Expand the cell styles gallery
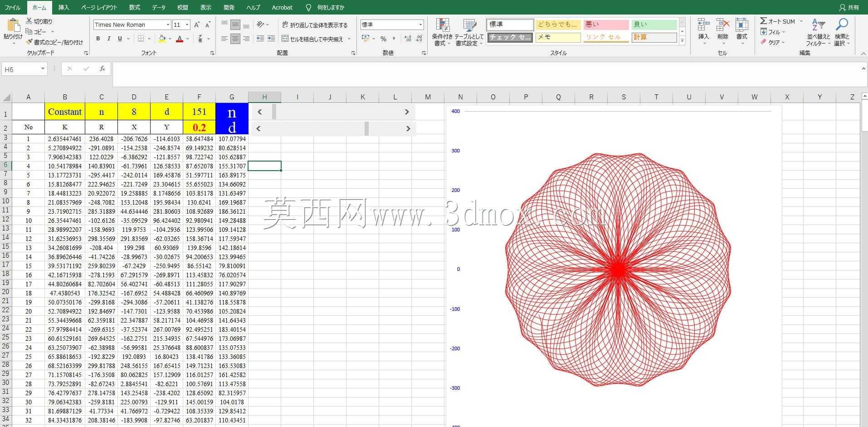Screen dimensions: 868x427 coord(682,41)
